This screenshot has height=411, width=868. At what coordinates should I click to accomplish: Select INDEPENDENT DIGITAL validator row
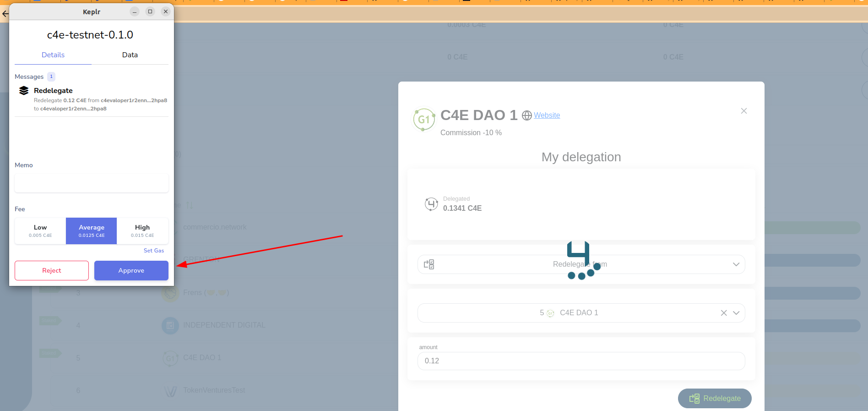pyautogui.click(x=224, y=325)
